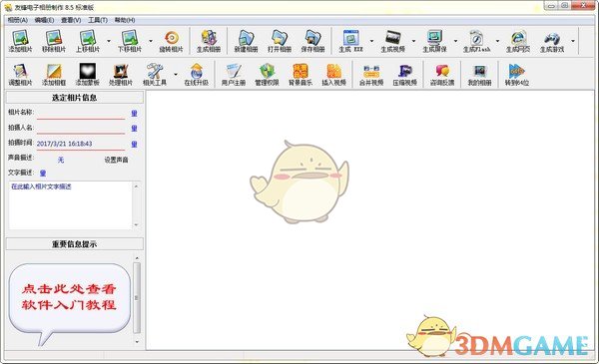Click the 调整相片 (Adjust Photo) icon
This screenshot has width=599, height=364.
[x=20, y=75]
